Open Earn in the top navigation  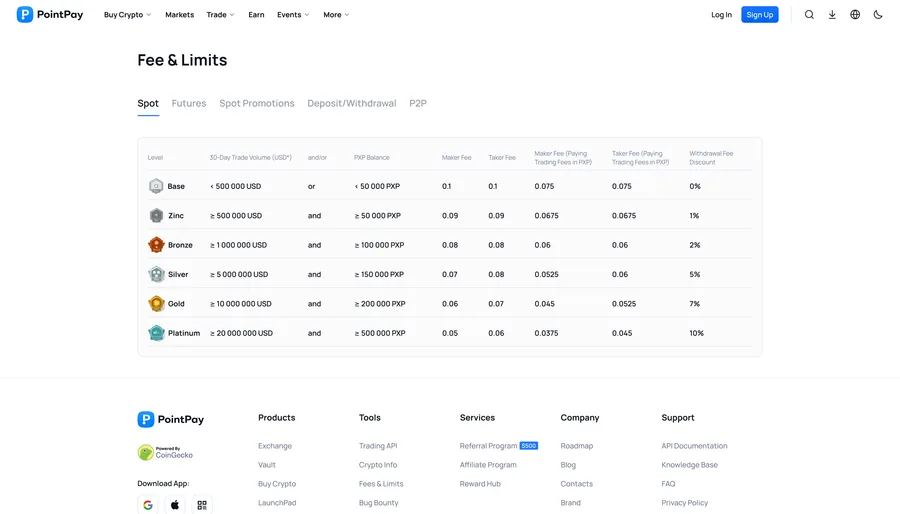click(x=256, y=15)
